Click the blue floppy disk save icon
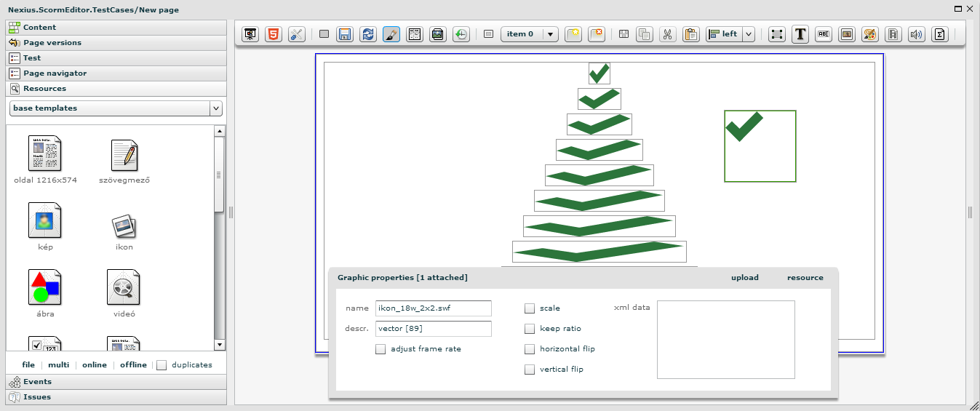The width and height of the screenshot is (980, 411). point(346,34)
